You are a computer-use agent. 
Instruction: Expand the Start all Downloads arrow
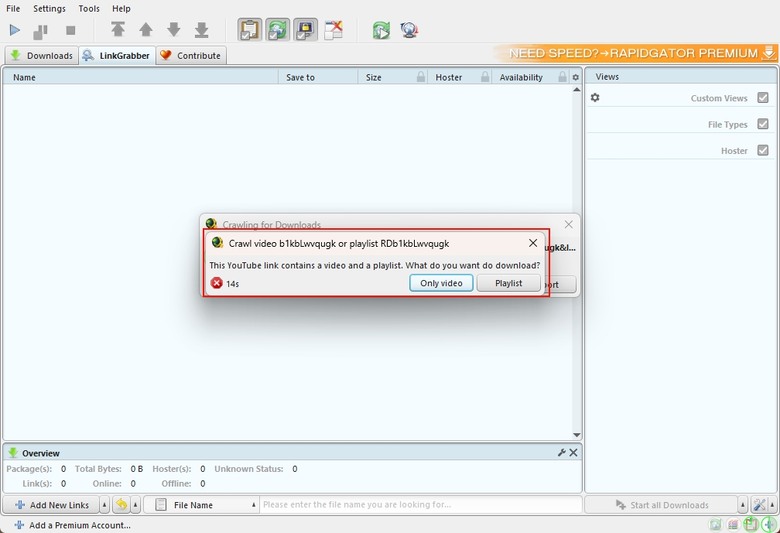pos(743,505)
